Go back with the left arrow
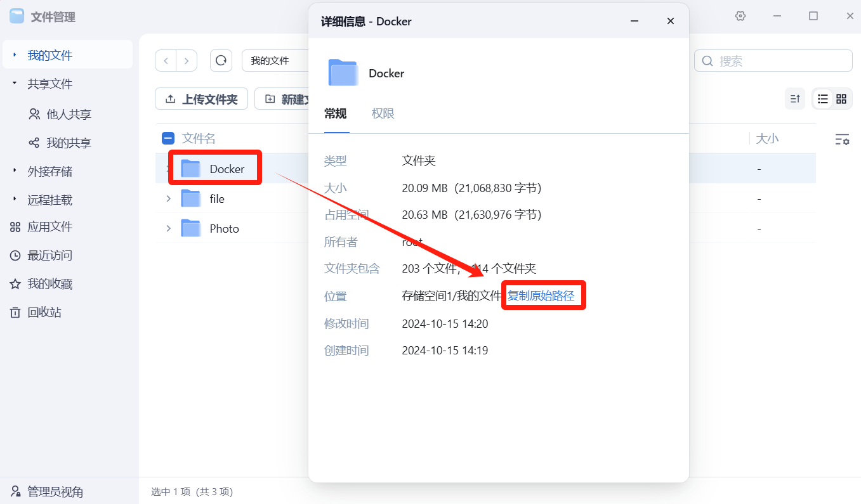861x504 pixels. coord(166,61)
